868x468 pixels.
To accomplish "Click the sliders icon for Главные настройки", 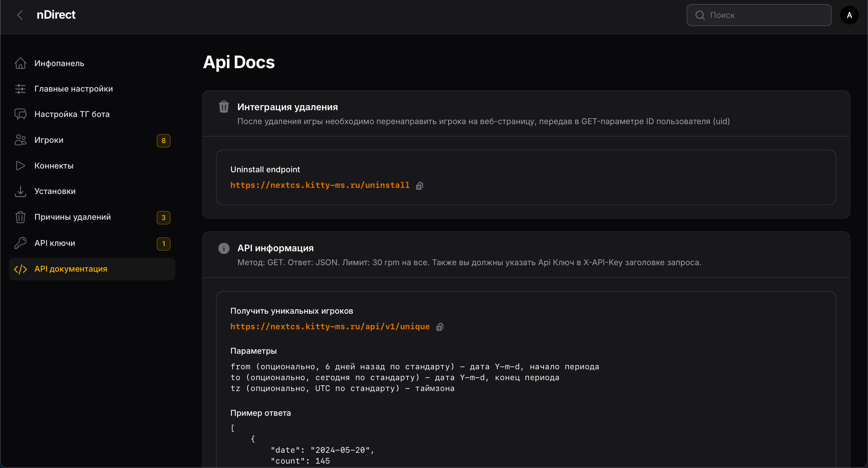I will point(20,89).
